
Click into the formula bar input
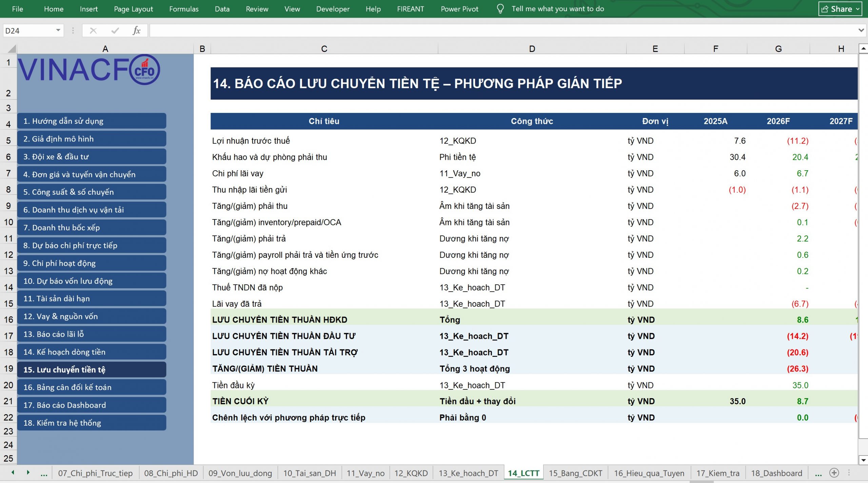point(504,31)
